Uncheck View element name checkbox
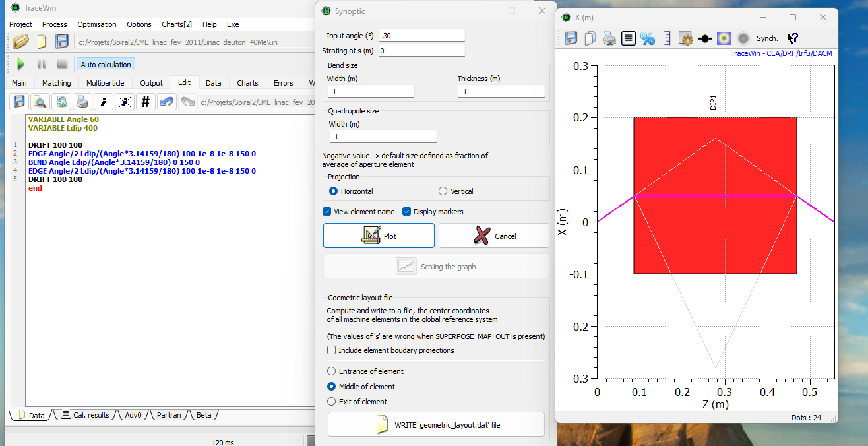The height and width of the screenshot is (446, 868). pyautogui.click(x=327, y=212)
